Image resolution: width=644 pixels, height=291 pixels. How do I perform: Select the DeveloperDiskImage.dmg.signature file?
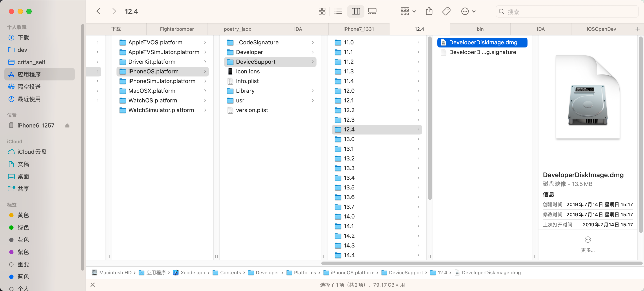point(482,52)
